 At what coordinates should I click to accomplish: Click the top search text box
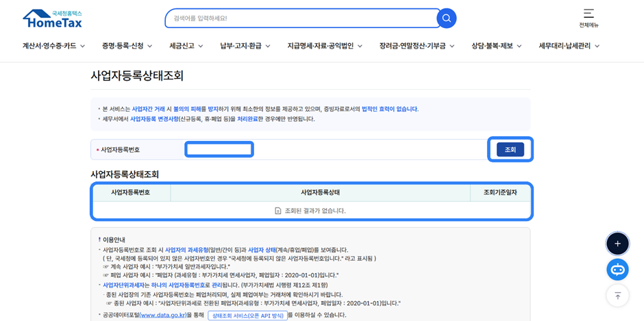301,18
